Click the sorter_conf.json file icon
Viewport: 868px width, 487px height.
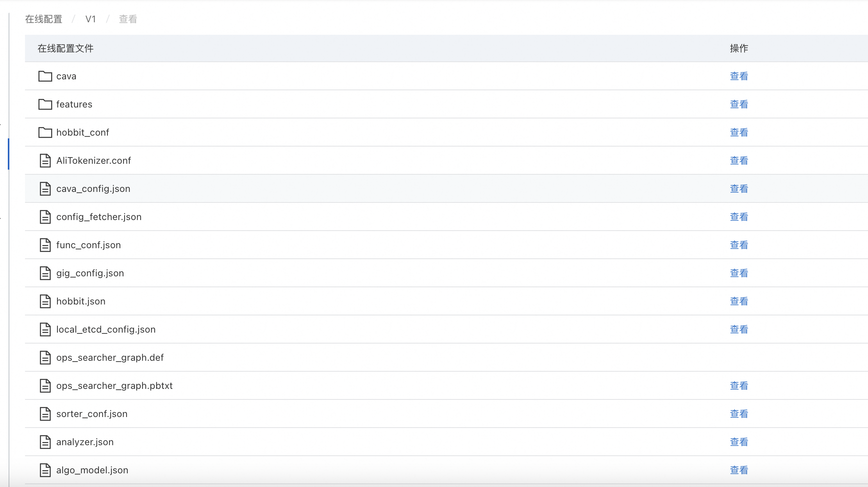(45, 414)
